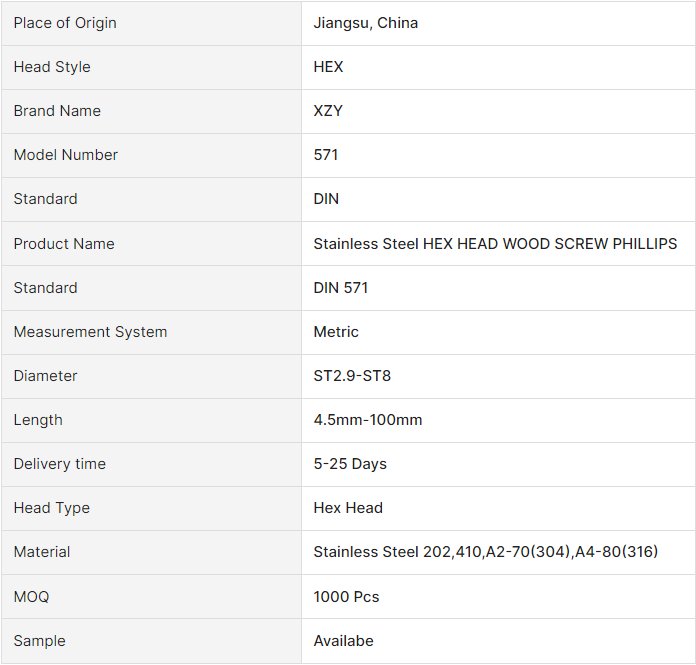Viewport: 696px width, 665px height.
Task: Select the "4.5mm-100mm" length value
Action: pyautogui.click(x=368, y=420)
